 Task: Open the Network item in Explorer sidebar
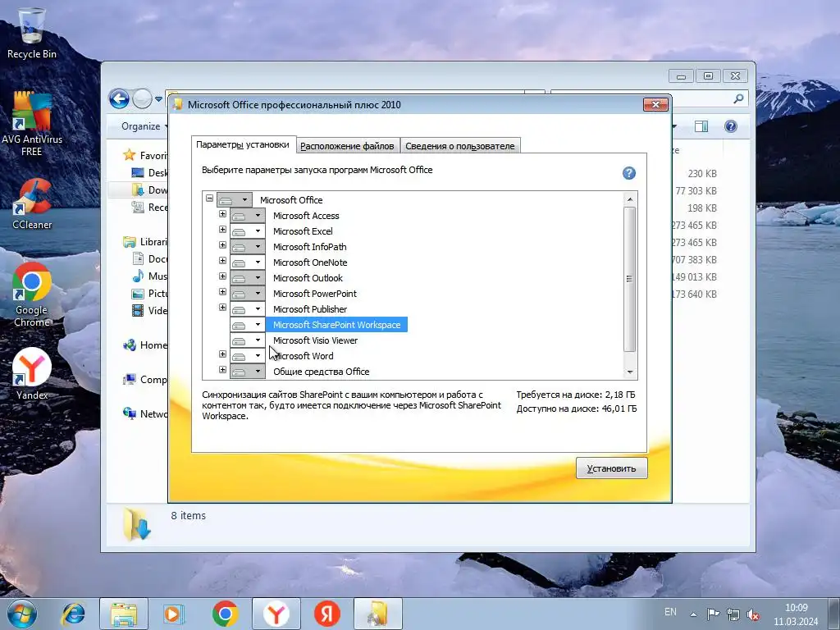(x=145, y=413)
